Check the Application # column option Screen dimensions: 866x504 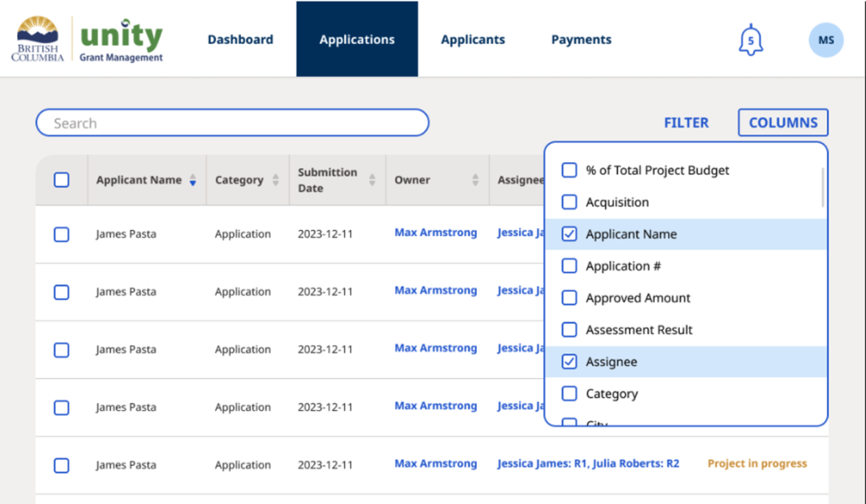click(569, 266)
